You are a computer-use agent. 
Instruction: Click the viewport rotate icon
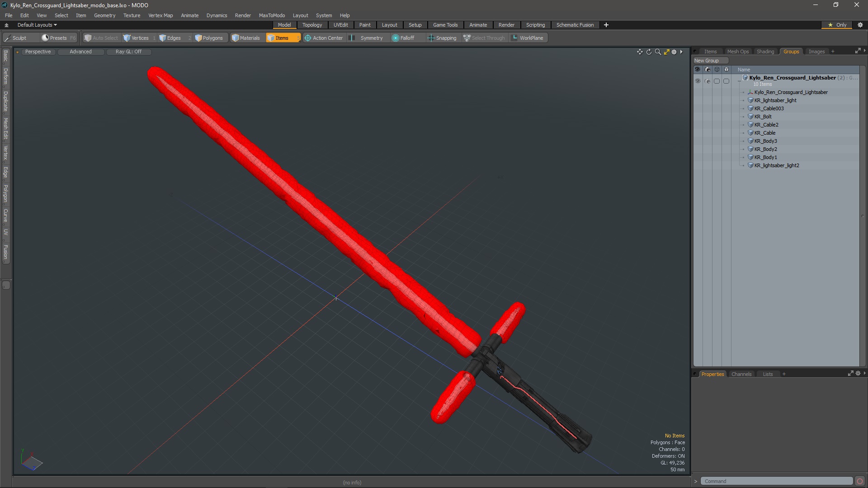[x=649, y=52]
